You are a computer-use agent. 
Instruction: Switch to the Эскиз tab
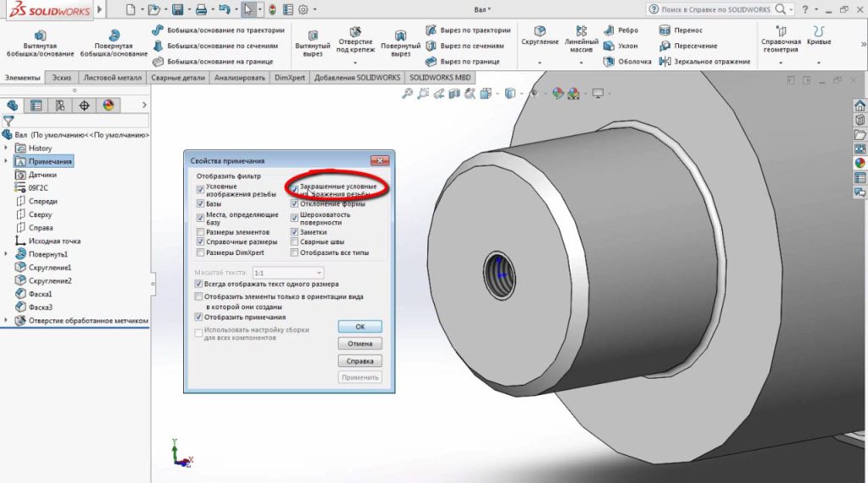tap(61, 77)
